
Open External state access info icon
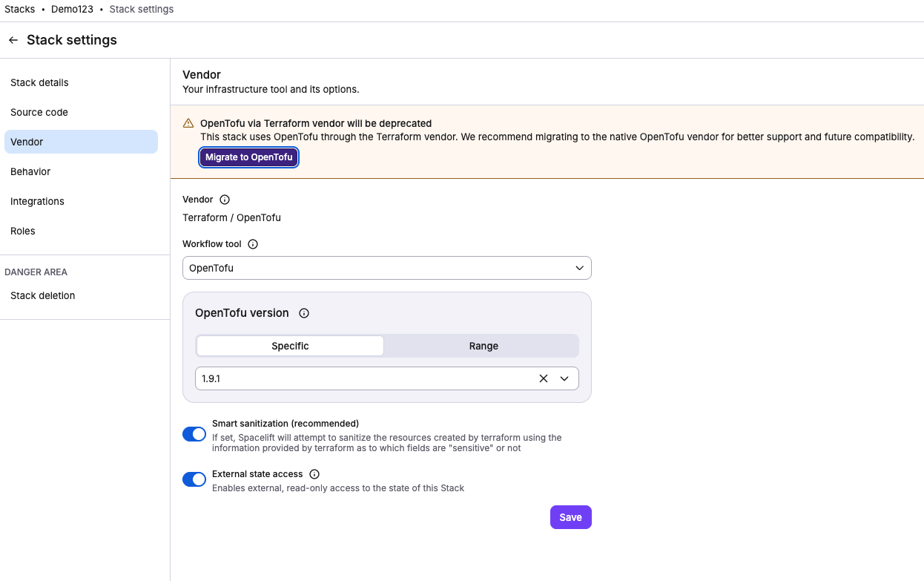click(x=314, y=474)
